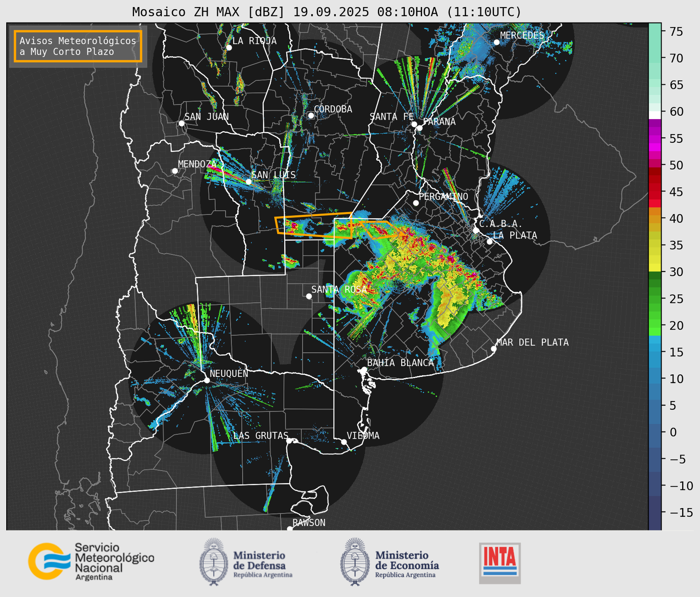Click the 30 value on the color scale
700x597 pixels.
coord(676,272)
